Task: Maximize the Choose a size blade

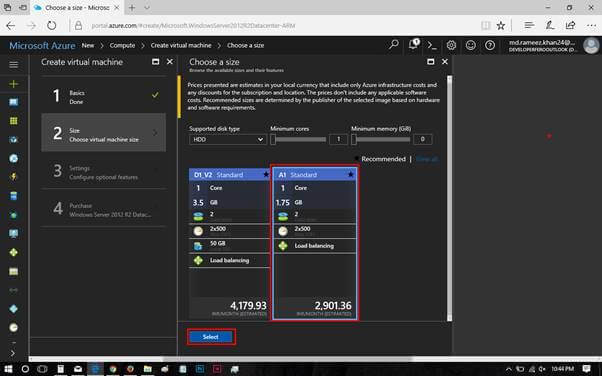Action: 431,61
